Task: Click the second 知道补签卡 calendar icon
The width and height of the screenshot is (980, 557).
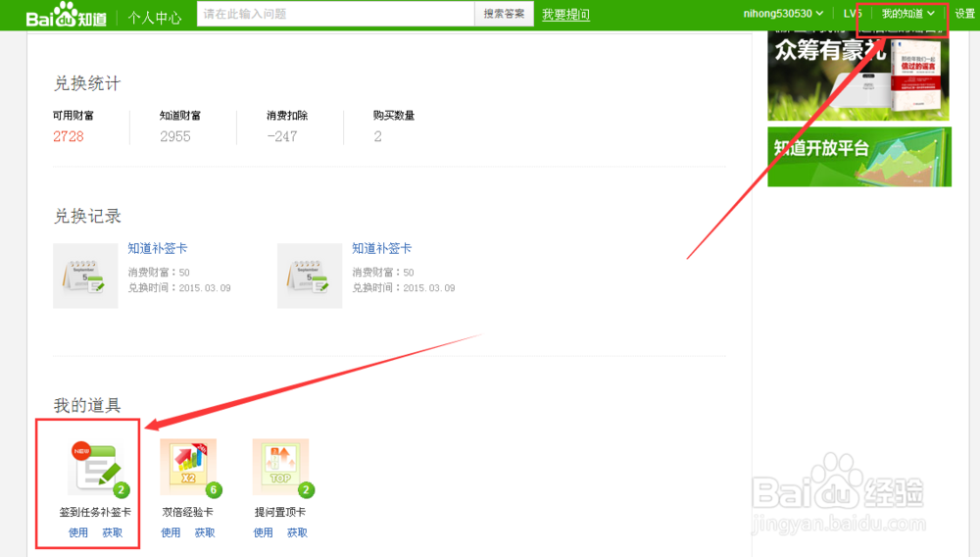Action: coord(310,276)
